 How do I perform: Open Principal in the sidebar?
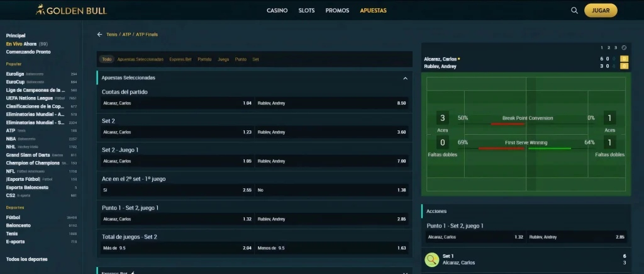(16, 36)
